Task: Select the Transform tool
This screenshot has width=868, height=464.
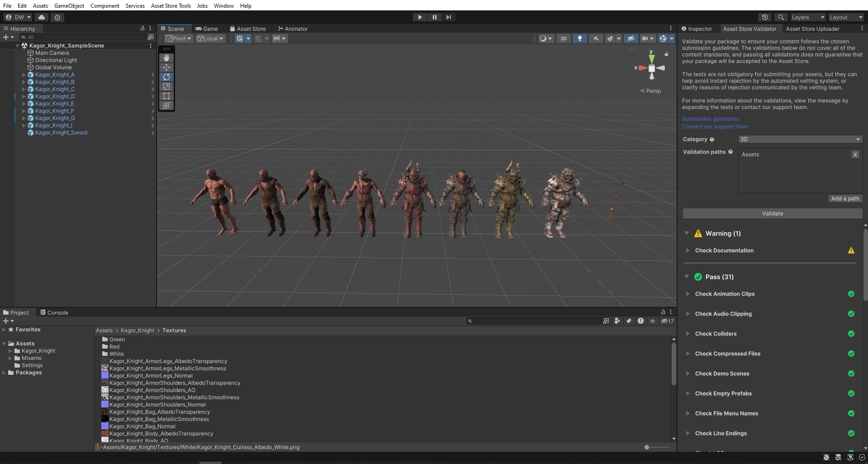Action: (x=166, y=105)
